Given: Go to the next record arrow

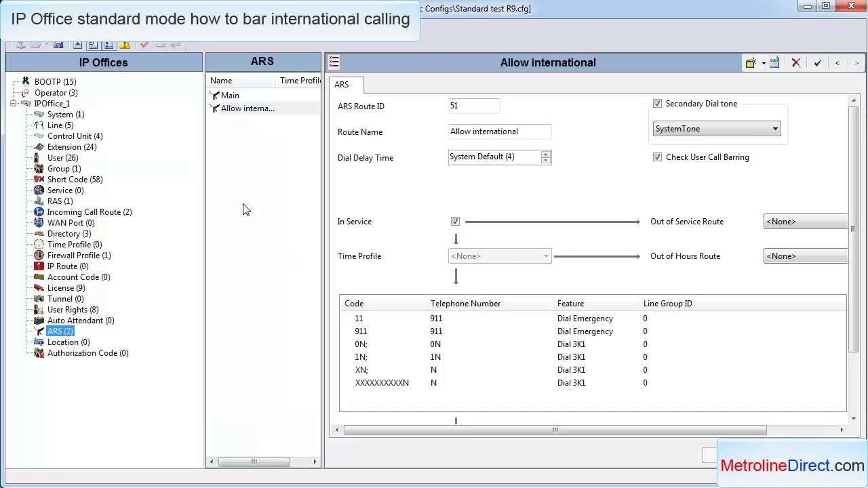Looking at the screenshot, I should (x=856, y=62).
